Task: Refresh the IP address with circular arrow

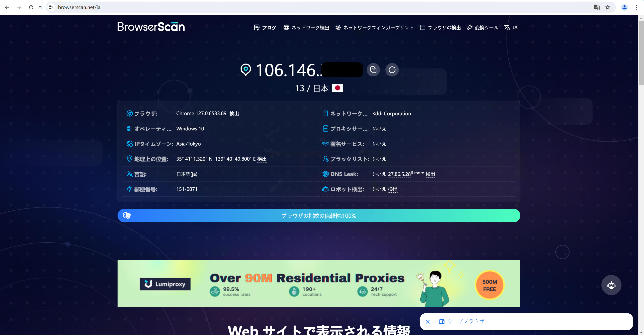Action: [x=392, y=70]
